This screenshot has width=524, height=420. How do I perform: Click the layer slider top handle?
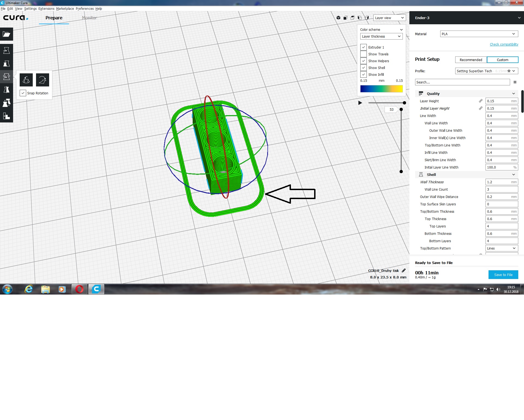tap(401, 109)
